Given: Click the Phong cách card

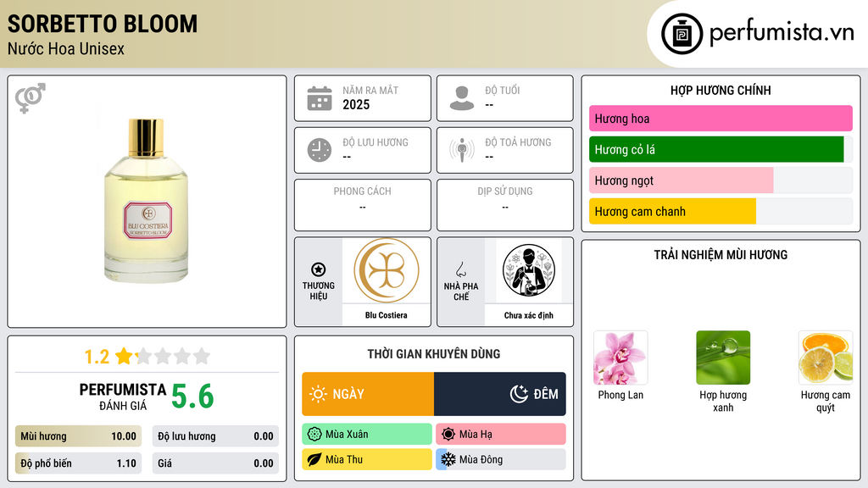Looking at the screenshot, I should tap(363, 205).
